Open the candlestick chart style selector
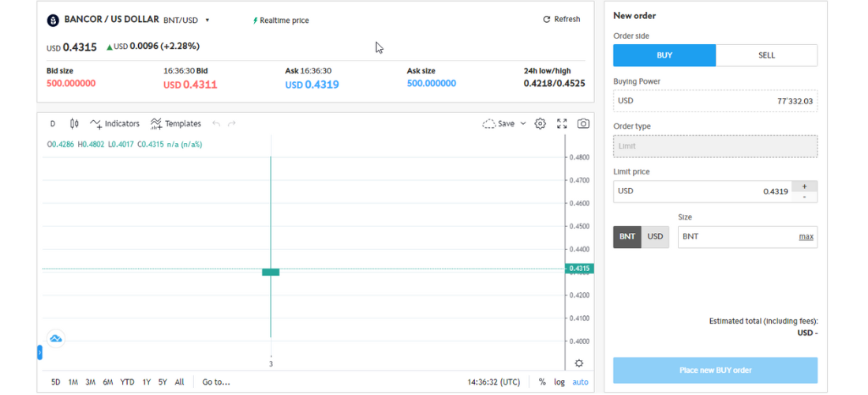 tap(75, 123)
